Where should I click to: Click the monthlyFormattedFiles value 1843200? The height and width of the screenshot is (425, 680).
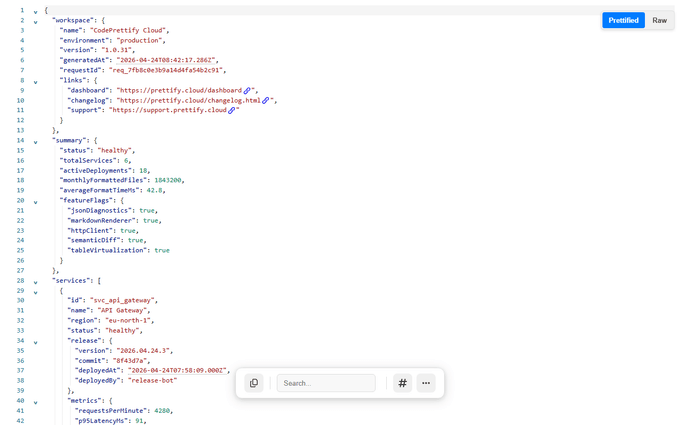pyautogui.click(x=168, y=180)
